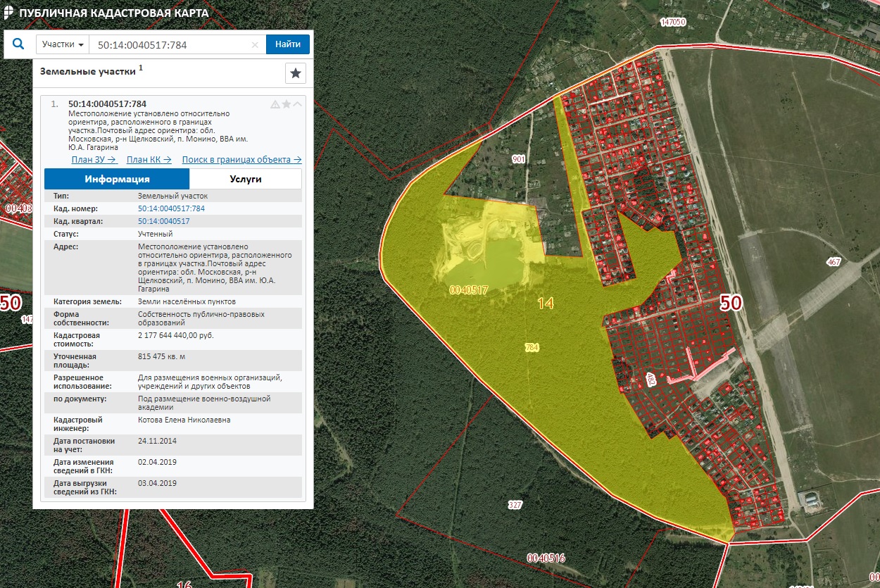
Task: Switch to the Услуги tab
Action: (x=245, y=179)
